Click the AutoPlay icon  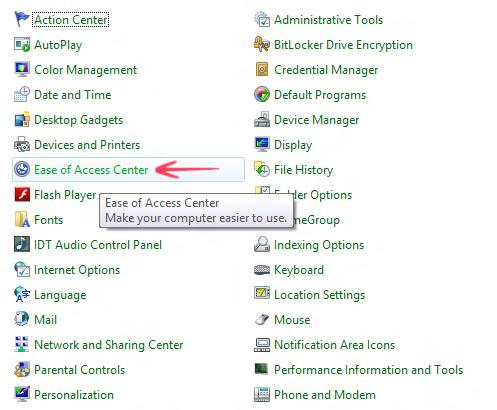pos(22,44)
